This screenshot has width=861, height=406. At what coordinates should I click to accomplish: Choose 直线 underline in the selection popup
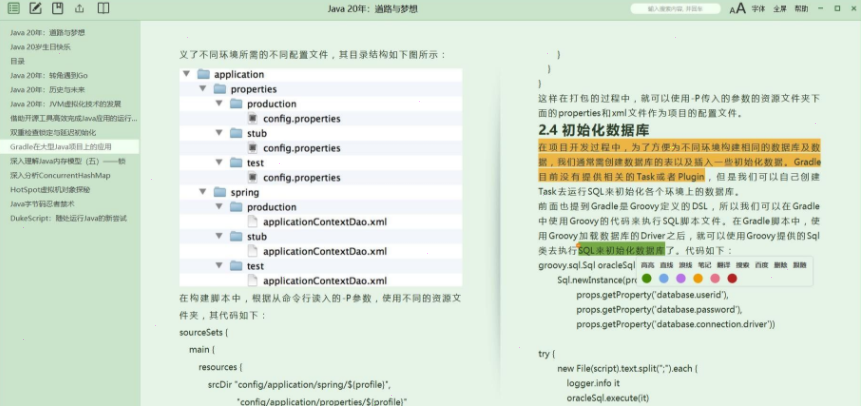[666, 265]
